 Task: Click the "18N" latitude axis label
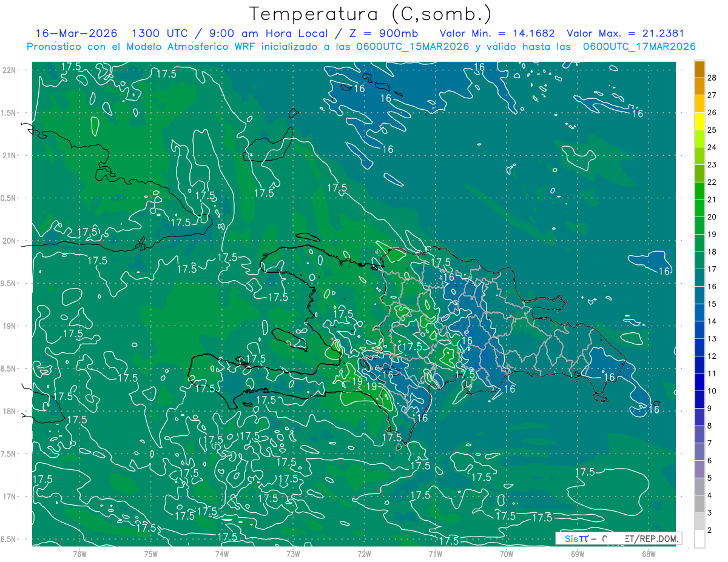8,411
